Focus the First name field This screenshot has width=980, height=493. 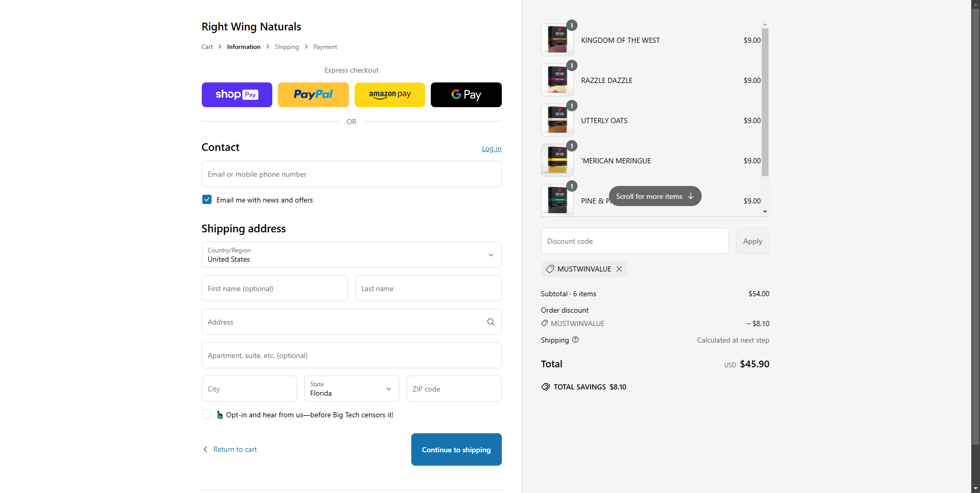pos(275,288)
